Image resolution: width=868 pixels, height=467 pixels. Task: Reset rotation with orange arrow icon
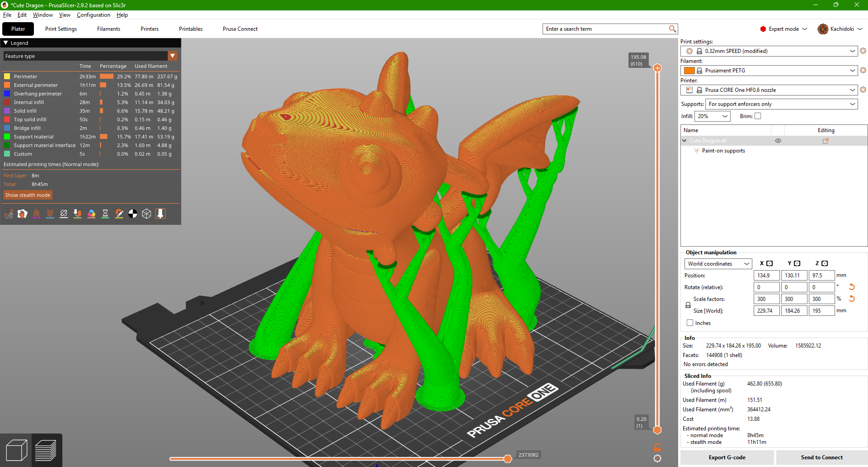click(x=852, y=287)
